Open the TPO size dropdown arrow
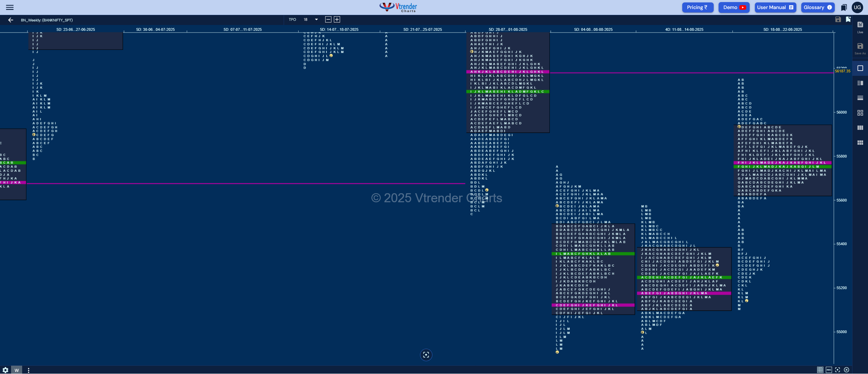 coord(316,19)
